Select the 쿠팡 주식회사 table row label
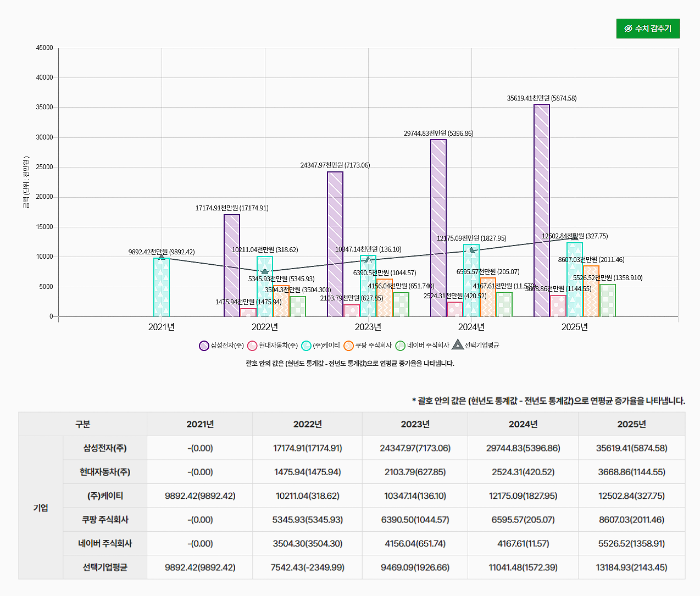This screenshot has height=596, width=700. pos(105,520)
